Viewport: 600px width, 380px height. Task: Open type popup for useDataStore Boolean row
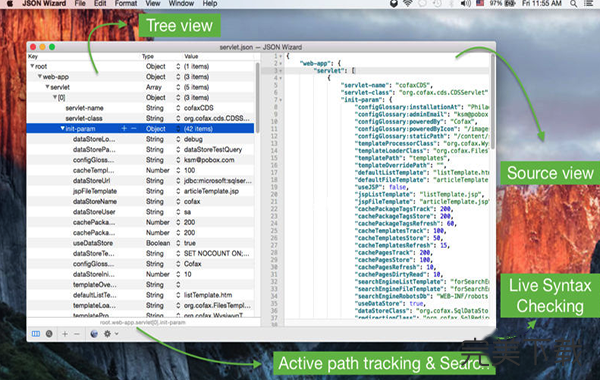point(178,243)
